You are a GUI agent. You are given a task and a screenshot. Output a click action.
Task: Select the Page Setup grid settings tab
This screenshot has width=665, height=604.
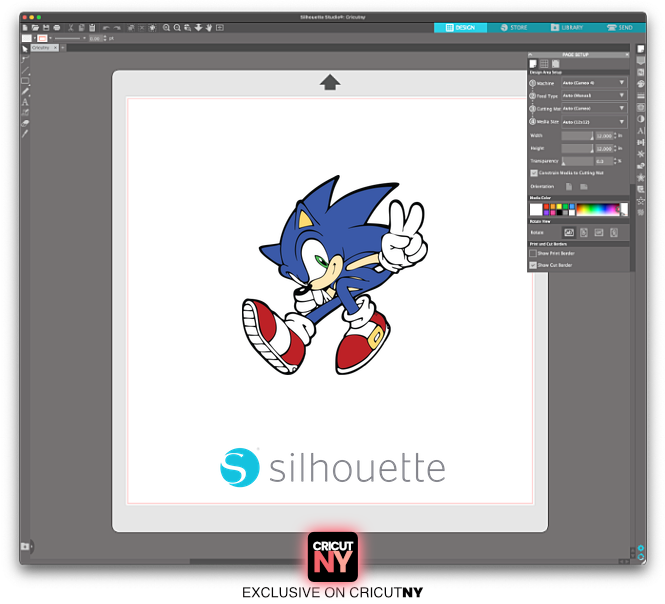[x=544, y=64]
